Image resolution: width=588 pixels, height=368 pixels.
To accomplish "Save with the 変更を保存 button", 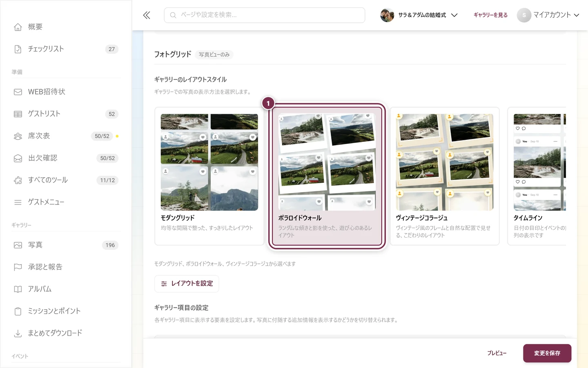I will [x=547, y=353].
